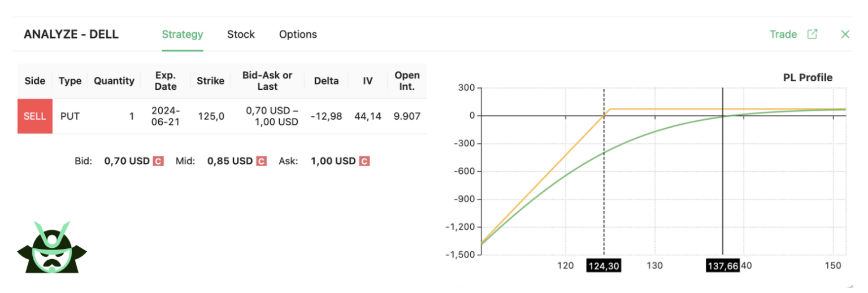The width and height of the screenshot is (868, 293).
Task: Click the external-link icon beside Trade
Action: coord(812,34)
